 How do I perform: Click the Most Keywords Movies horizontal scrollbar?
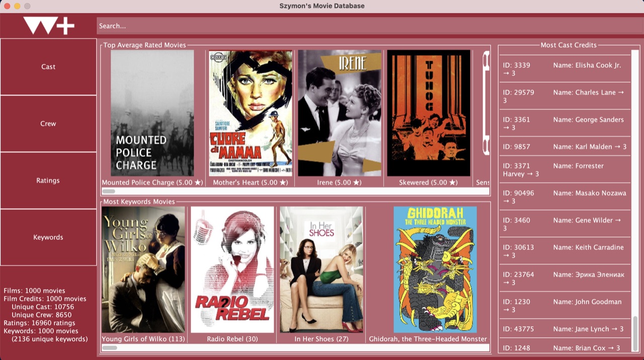point(295,348)
